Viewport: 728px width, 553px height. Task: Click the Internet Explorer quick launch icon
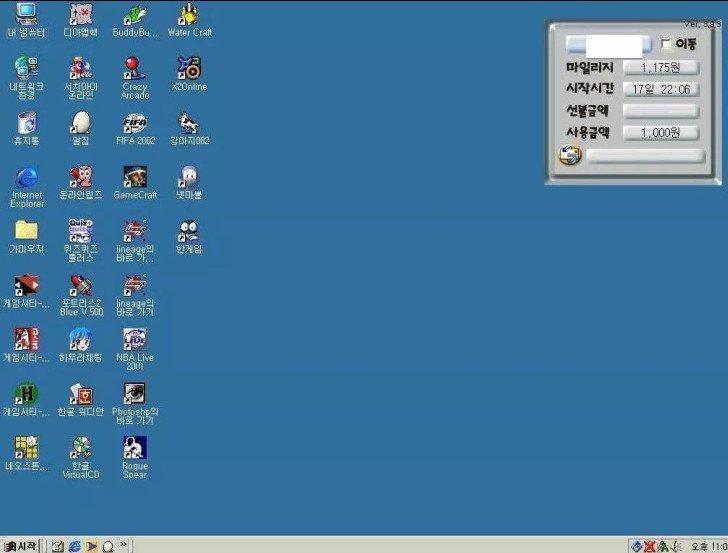(74, 546)
